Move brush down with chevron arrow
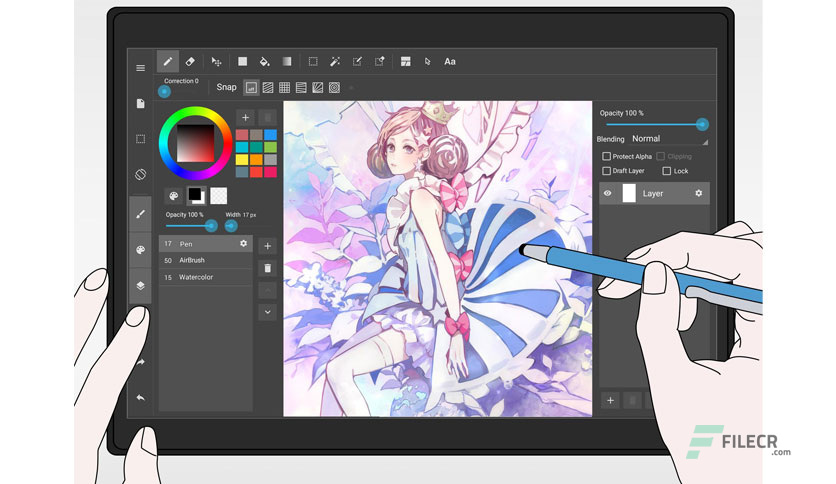Screen dimensions: 836x484 click(268, 312)
